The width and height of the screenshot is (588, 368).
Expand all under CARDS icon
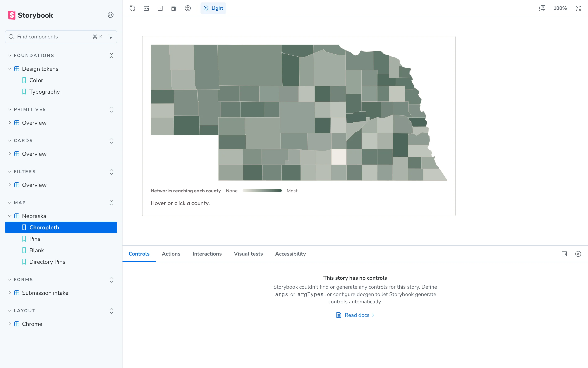click(111, 141)
